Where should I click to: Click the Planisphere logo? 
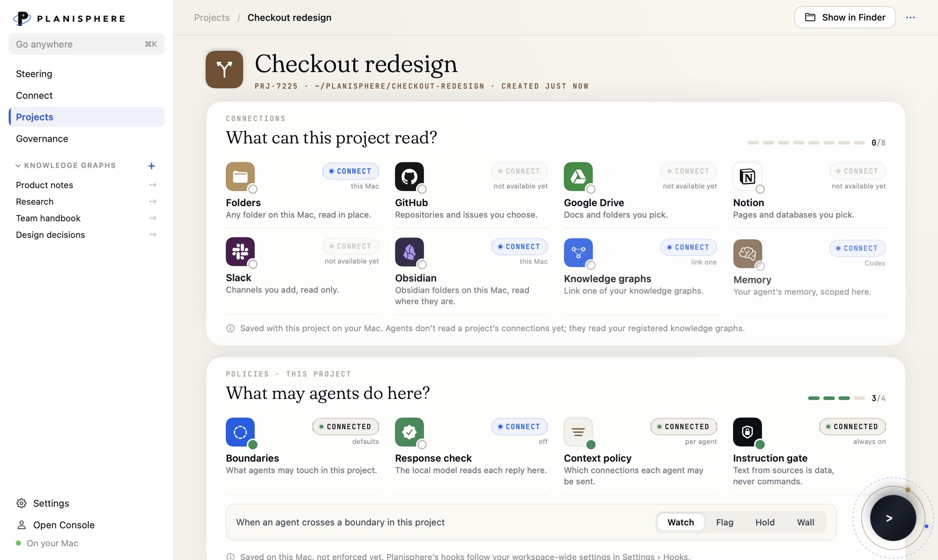[x=69, y=18]
